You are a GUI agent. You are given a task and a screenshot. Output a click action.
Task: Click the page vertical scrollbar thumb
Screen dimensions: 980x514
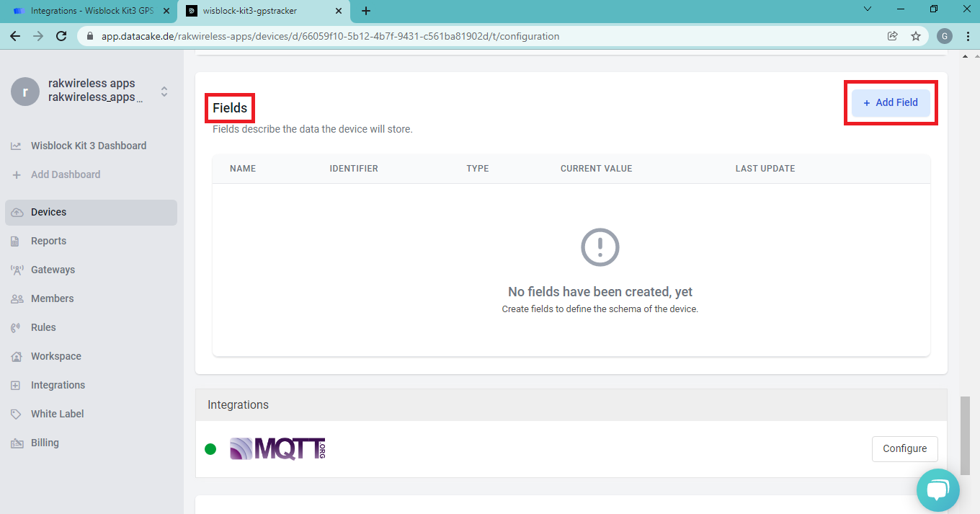[x=965, y=435]
